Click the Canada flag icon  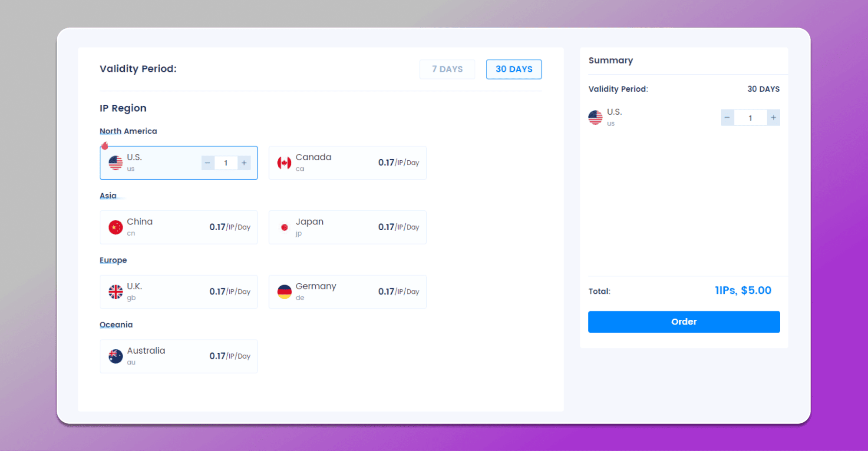[284, 163]
